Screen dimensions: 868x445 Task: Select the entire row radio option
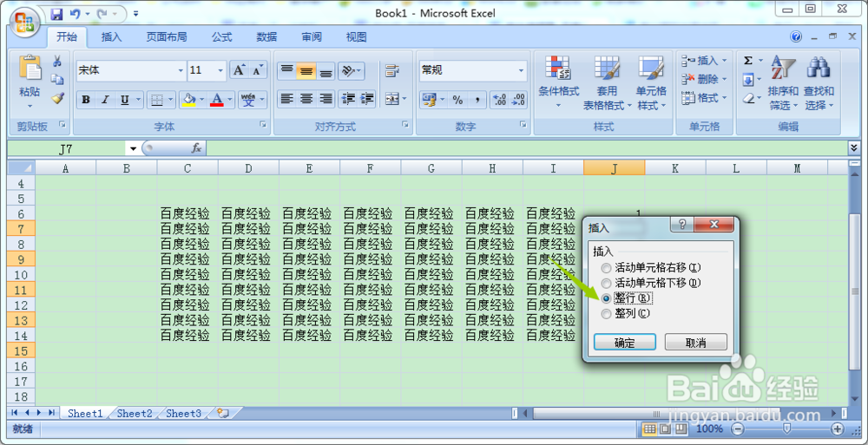coord(628,298)
